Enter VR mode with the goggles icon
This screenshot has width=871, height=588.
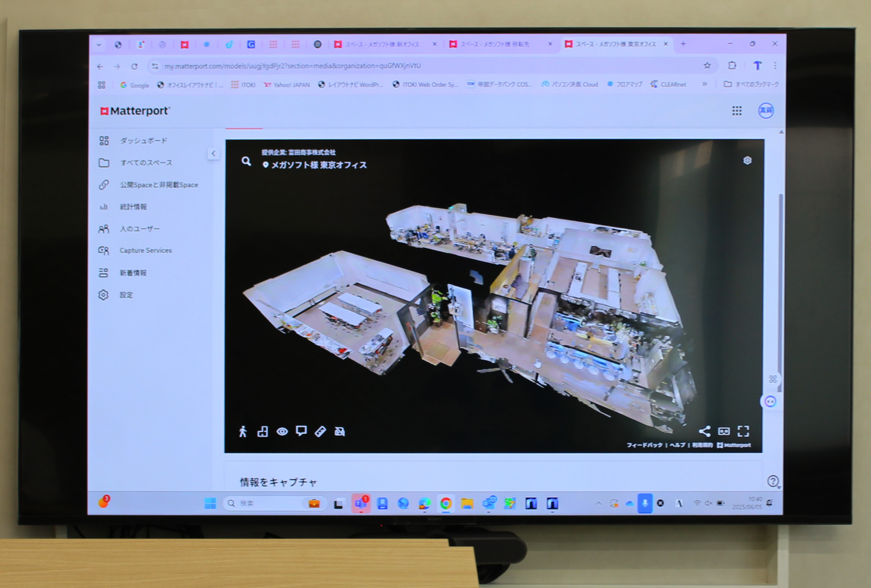pos(724,431)
